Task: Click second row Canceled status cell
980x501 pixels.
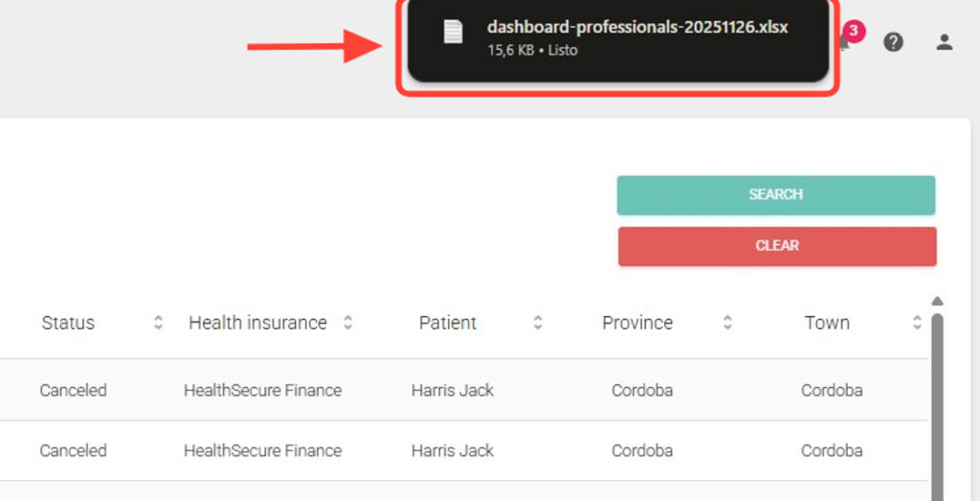Action: 73,450
